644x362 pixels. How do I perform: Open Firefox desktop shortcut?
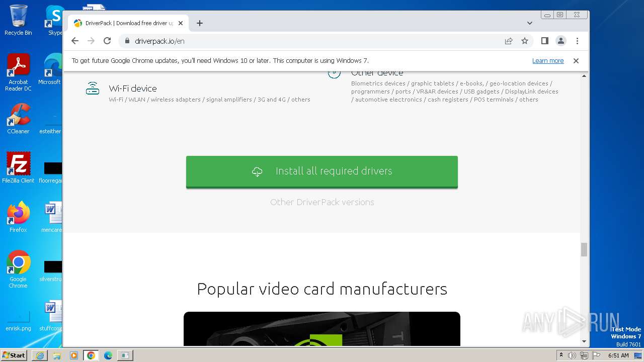tap(18, 217)
